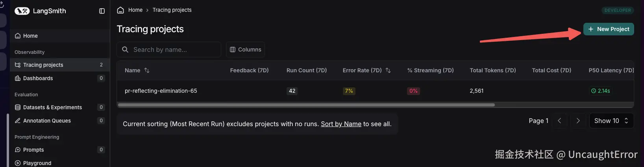
Task: Open the Columns selector
Action: coord(245,50)
